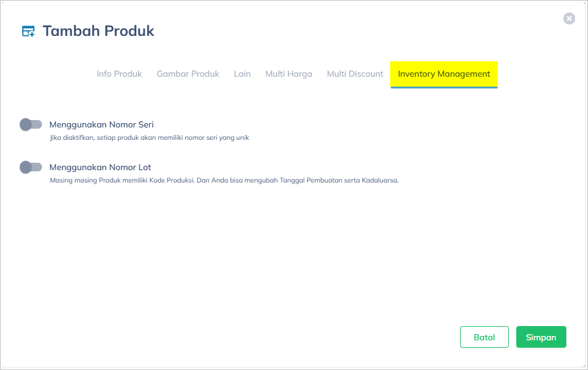Click the Tambah Produk heading text
Image resolution: width=588 pixels, height=370 pixels.
pos(98,31)
